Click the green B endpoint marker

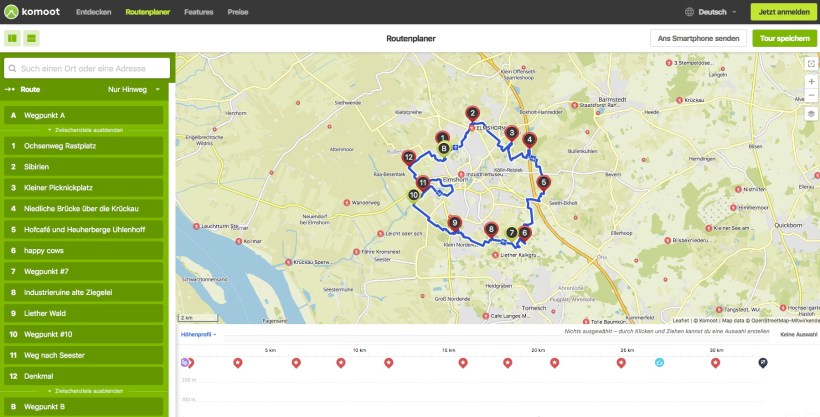click(x=444, y=149)
